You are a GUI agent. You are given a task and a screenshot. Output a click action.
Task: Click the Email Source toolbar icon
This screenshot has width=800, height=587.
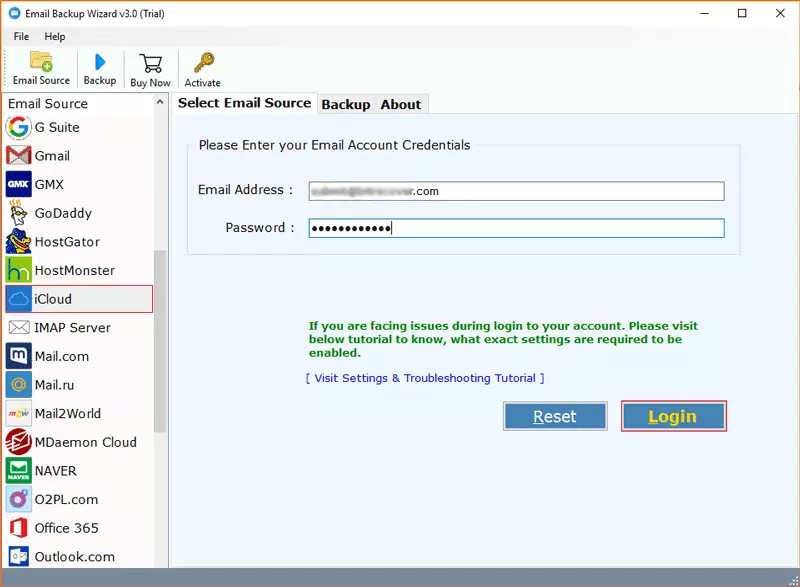(x=41, y=63)
